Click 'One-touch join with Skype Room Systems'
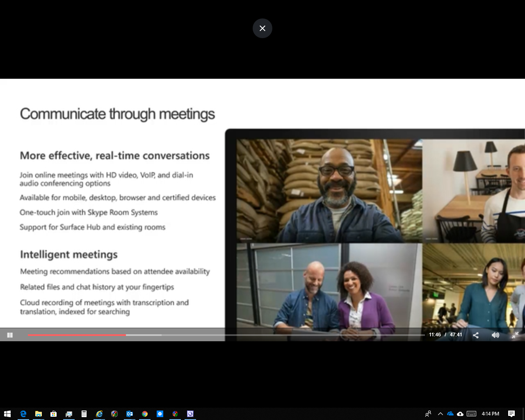 (89, 212)
